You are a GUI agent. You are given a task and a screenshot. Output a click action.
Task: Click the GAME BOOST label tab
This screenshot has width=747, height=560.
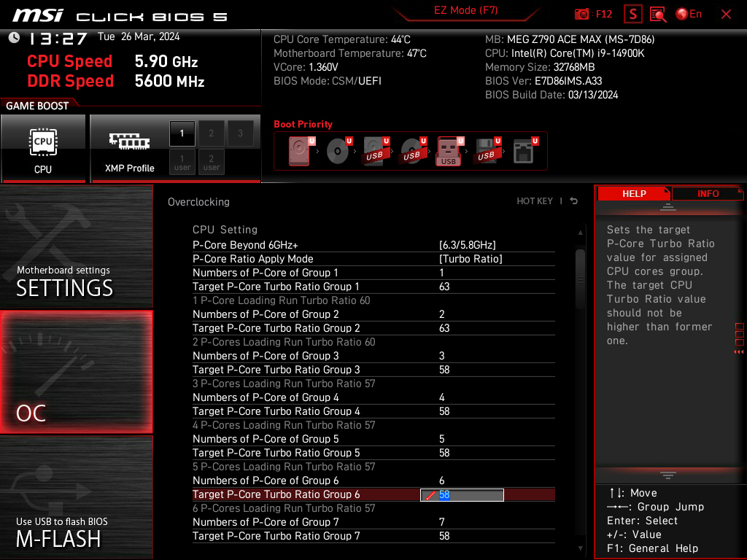pyautogui.click(x=37, y=106)
